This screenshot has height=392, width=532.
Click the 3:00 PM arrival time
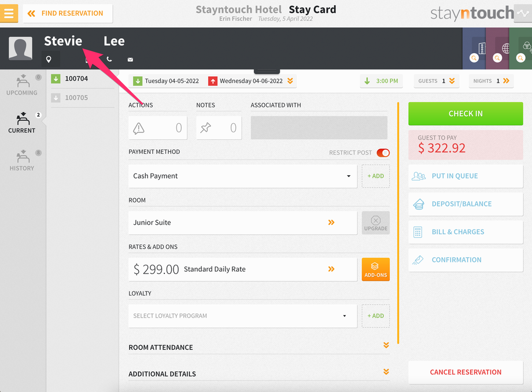[381, 81]
